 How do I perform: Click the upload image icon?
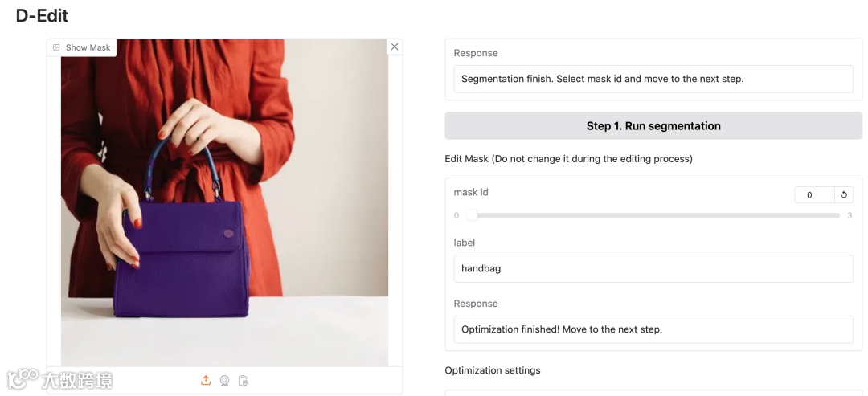(206, 380)
